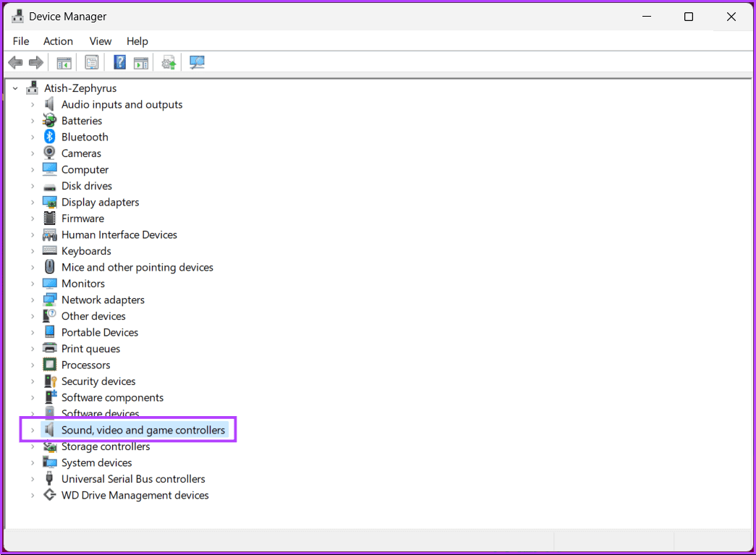Click the Display adapters category icon
The width and height of the screenshot is (756, 555).
click(x=49, y=202)
